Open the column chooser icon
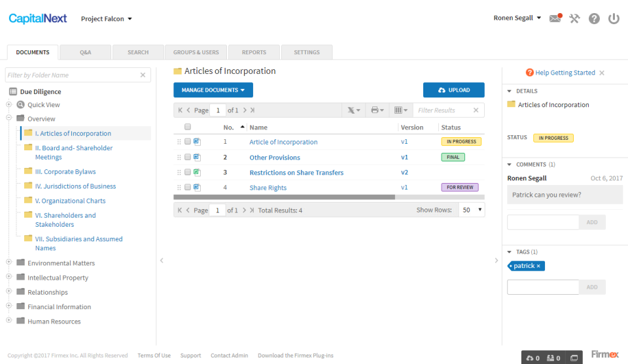Image resolution: width=628 pixels, height=364 pixels. coord(400,110)
